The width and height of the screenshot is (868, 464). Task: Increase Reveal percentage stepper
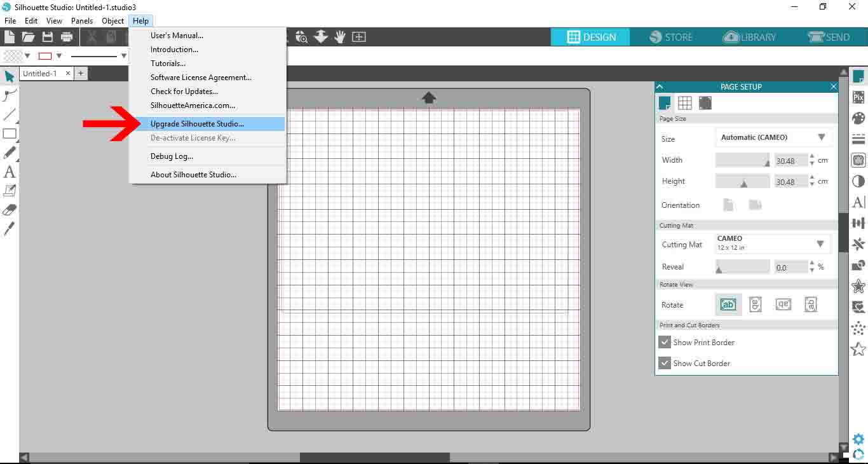click(x=812, y=263)
